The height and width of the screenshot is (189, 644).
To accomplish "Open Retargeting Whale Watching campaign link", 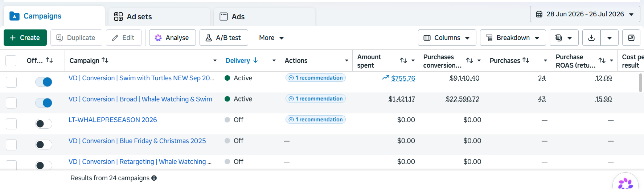I will tap(140, 162).
